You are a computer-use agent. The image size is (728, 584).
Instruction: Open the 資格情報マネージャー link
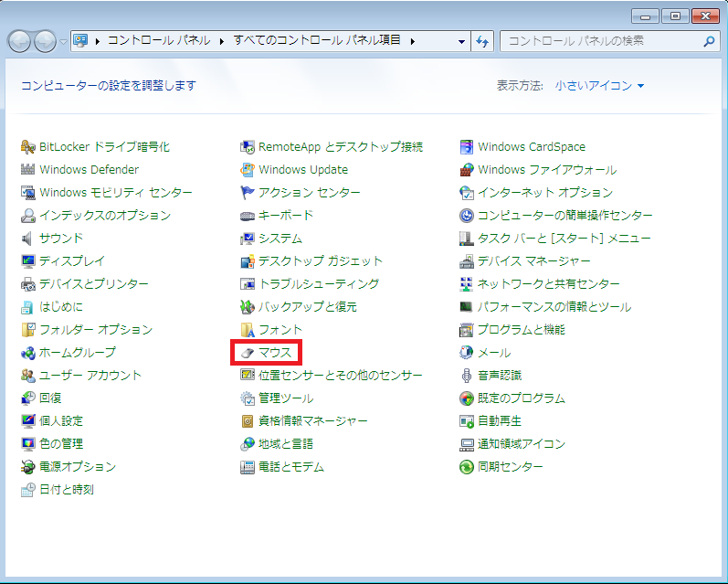(313, 421)
